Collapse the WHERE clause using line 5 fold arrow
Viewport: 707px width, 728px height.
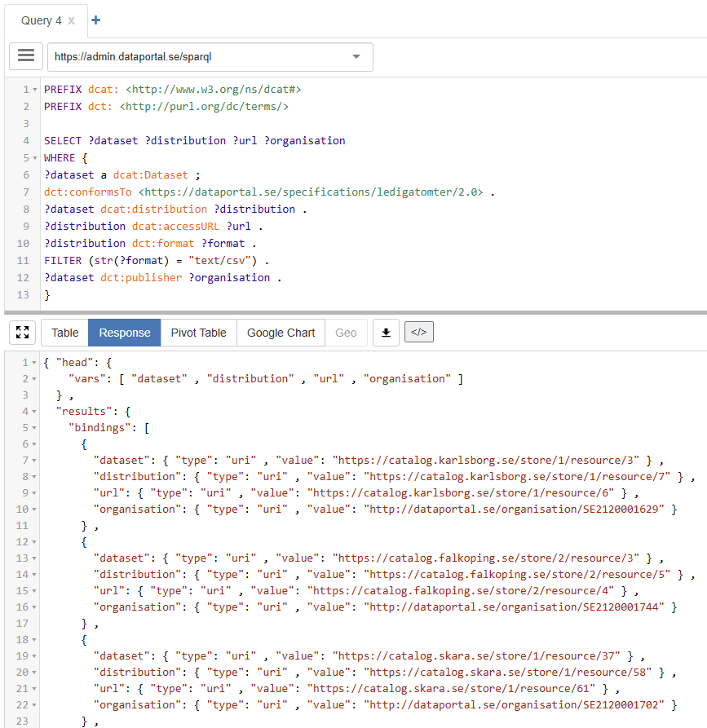33,157
